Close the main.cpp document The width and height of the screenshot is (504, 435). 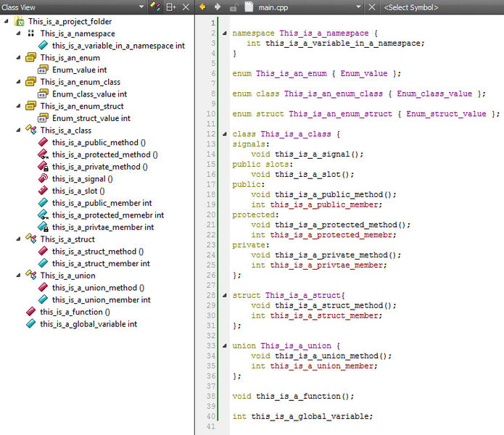click(372, 7)
